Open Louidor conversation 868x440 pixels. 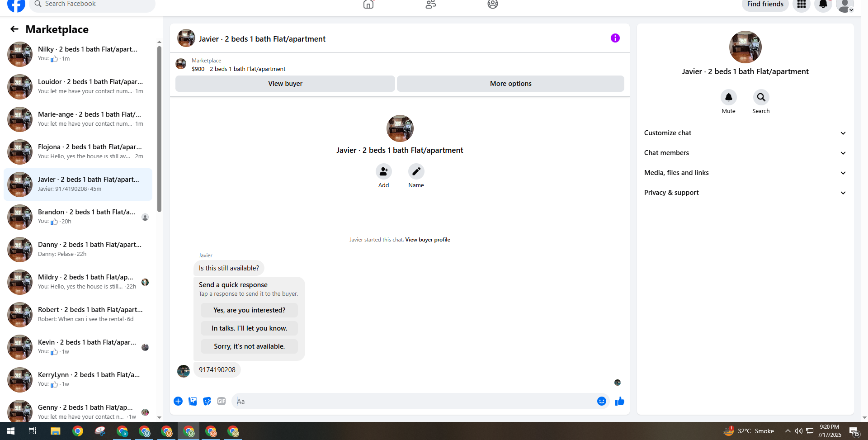pyautogui.click(x=78, y=86)
